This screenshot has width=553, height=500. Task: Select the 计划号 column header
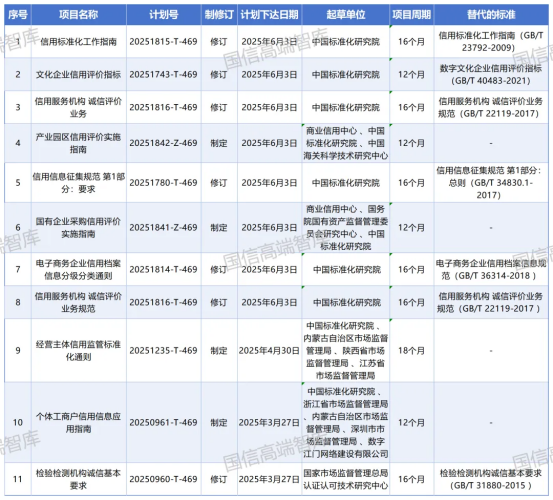pos(164,15)
